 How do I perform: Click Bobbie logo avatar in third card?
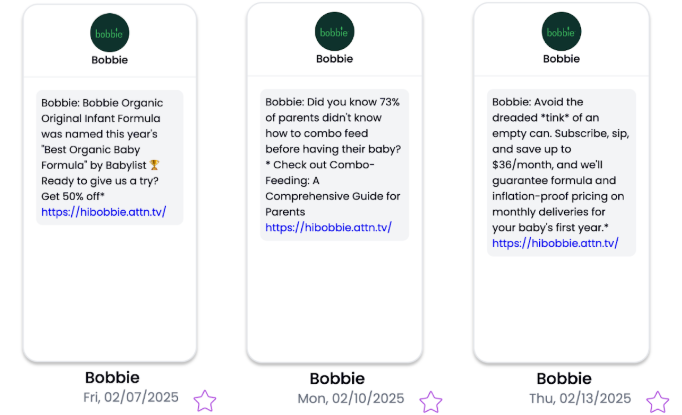561,31
